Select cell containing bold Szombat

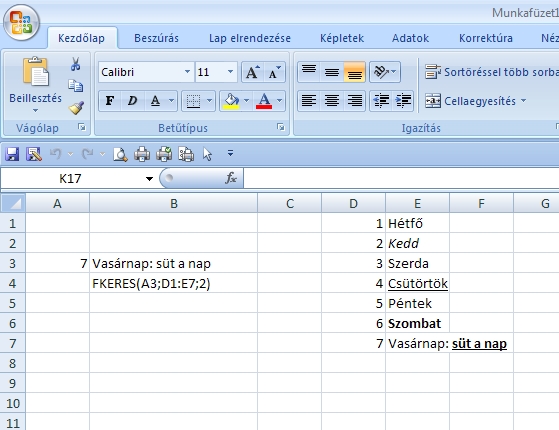tap(417, 323)
